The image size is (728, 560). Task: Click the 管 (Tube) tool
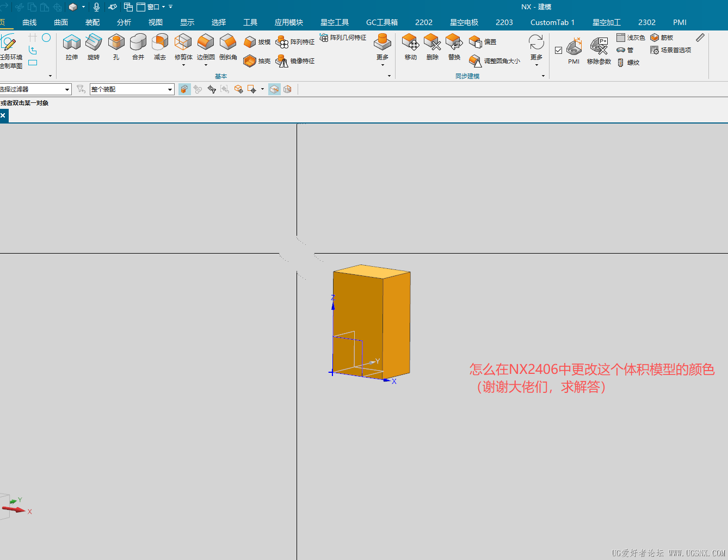[625, 50]
